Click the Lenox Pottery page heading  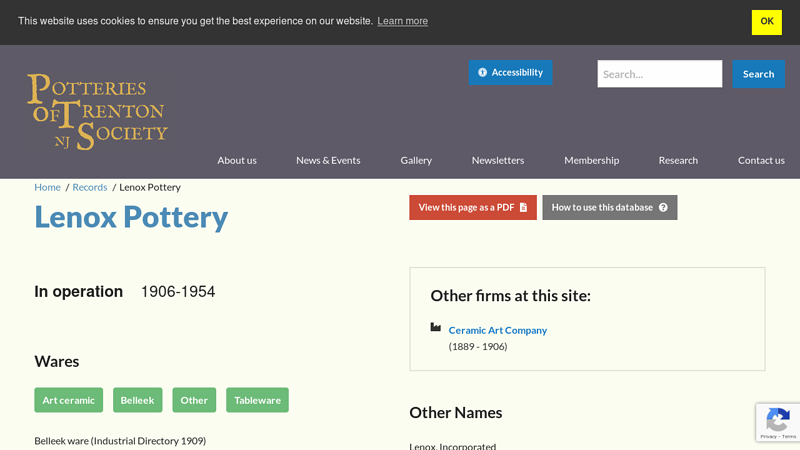[131, 217]
